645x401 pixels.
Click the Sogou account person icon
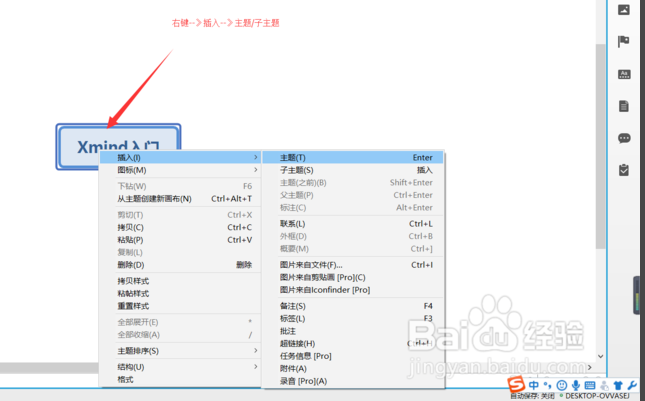604,385
